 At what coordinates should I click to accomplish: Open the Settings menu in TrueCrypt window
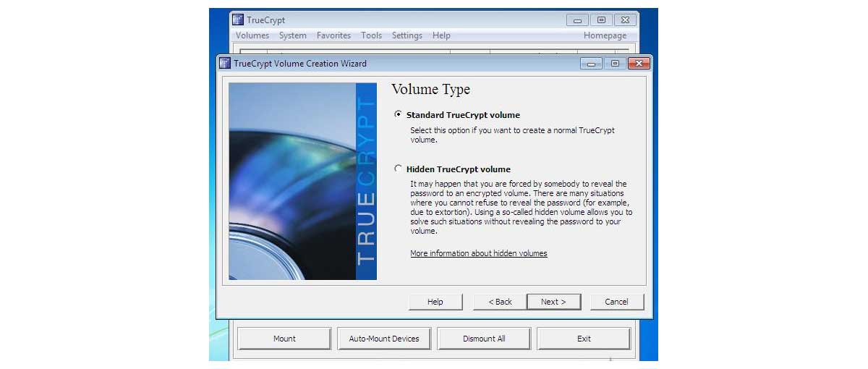[407, 35]
